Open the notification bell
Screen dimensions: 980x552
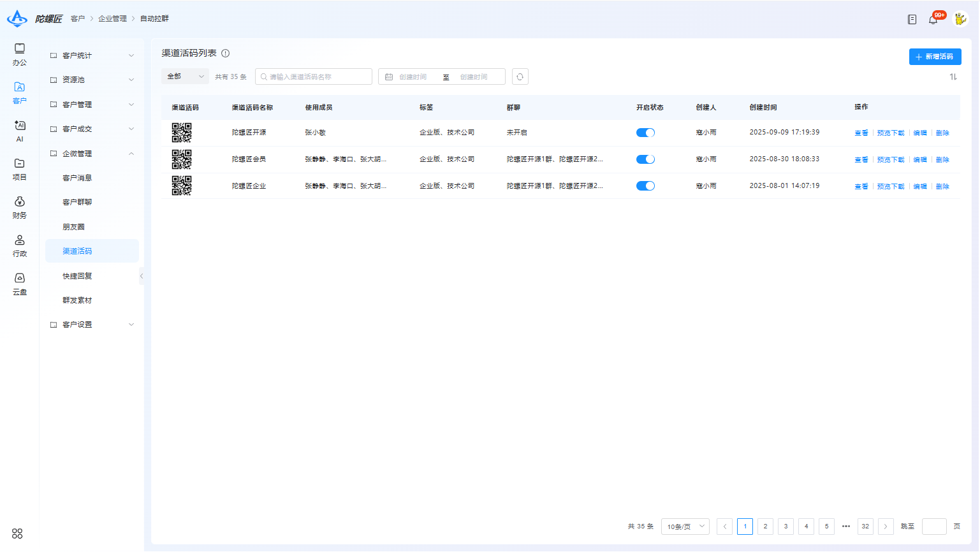coord(933,19)
